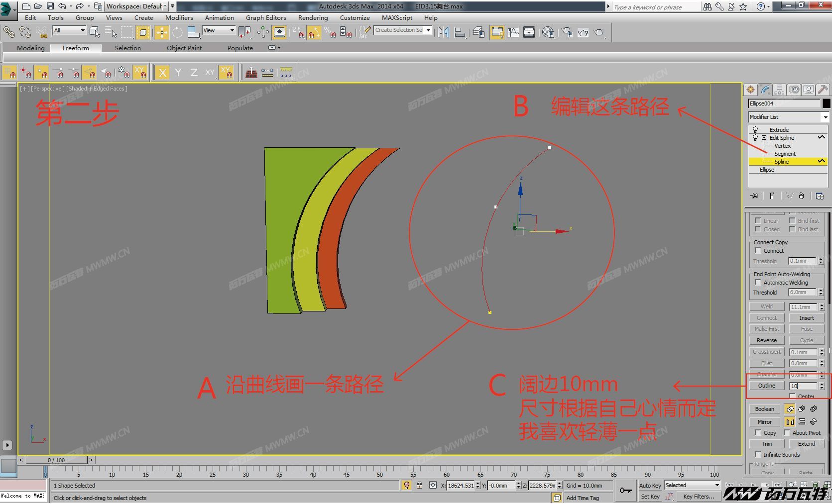Collapse the Edit Spline modifier tree
This screenshot has height=504, width=832.
(764, 138)
